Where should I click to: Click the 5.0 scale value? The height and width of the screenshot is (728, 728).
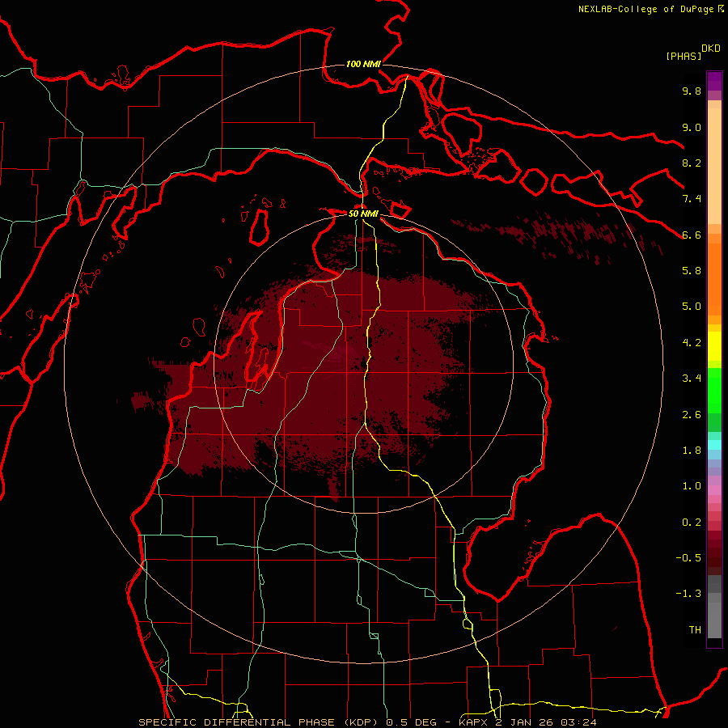pyautogui.click(x=692, y=307)
